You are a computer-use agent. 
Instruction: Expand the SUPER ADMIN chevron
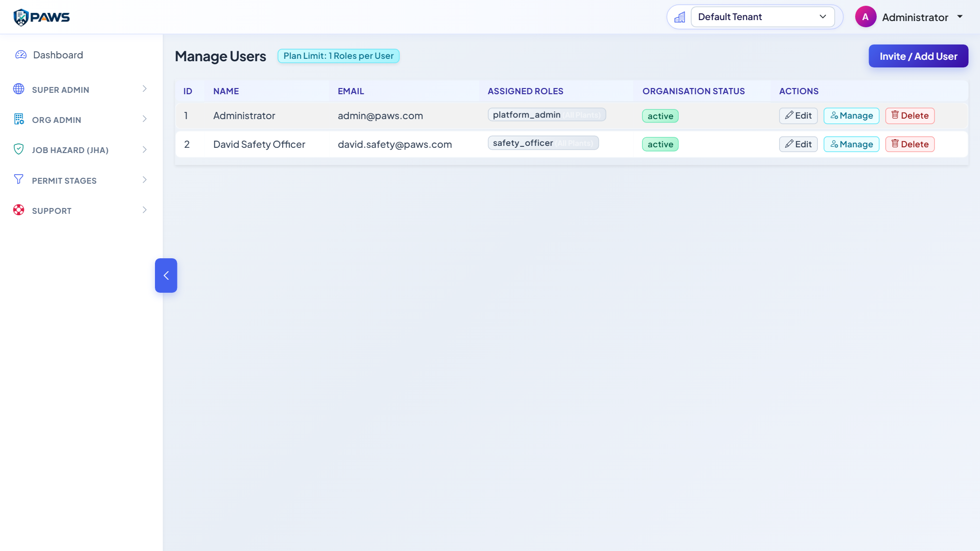click(144, 89)
